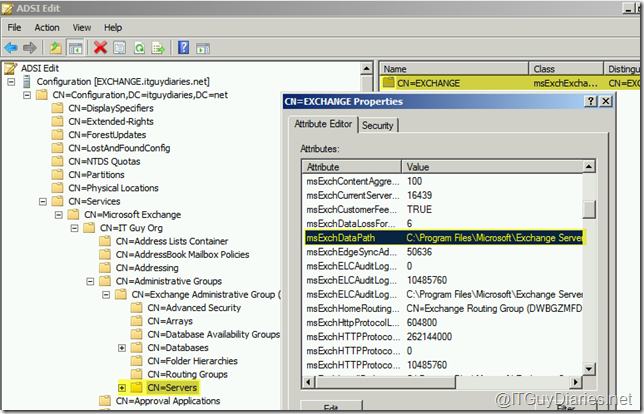Select CN=ForestUpdates in the tree
This screenshot has width=644, height=414.
point(107,135)
